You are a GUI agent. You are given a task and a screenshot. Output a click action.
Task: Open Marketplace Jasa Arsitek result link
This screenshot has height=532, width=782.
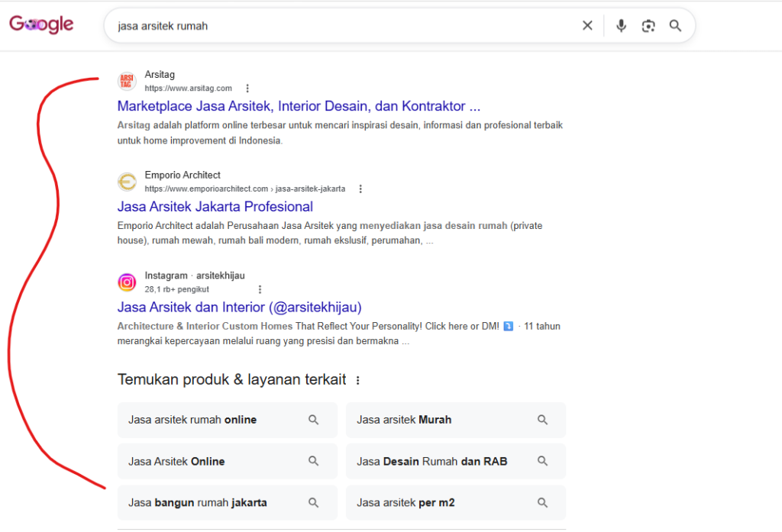[299, 106]
